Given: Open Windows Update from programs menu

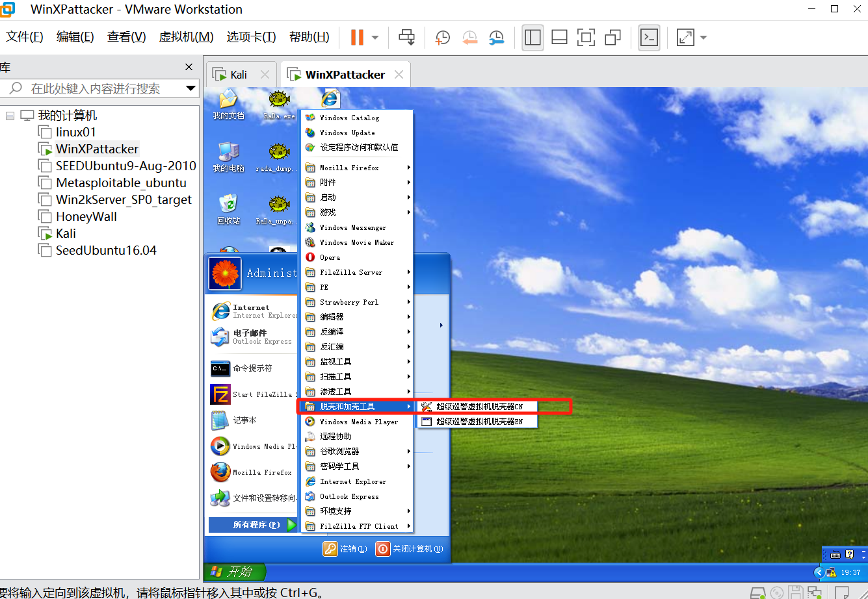Looking at the screenshot, I should tap(356, 133).
